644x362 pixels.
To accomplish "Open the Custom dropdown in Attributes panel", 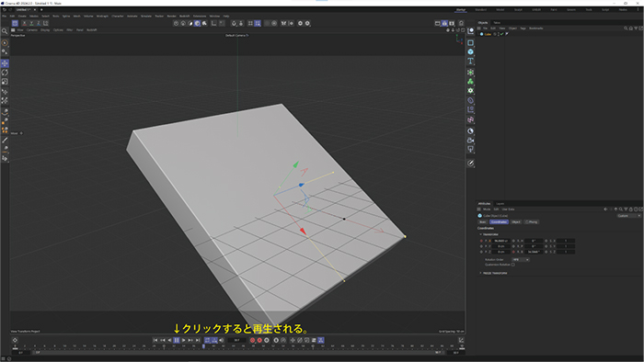I will pyautogui.click(x=628, y=216).
